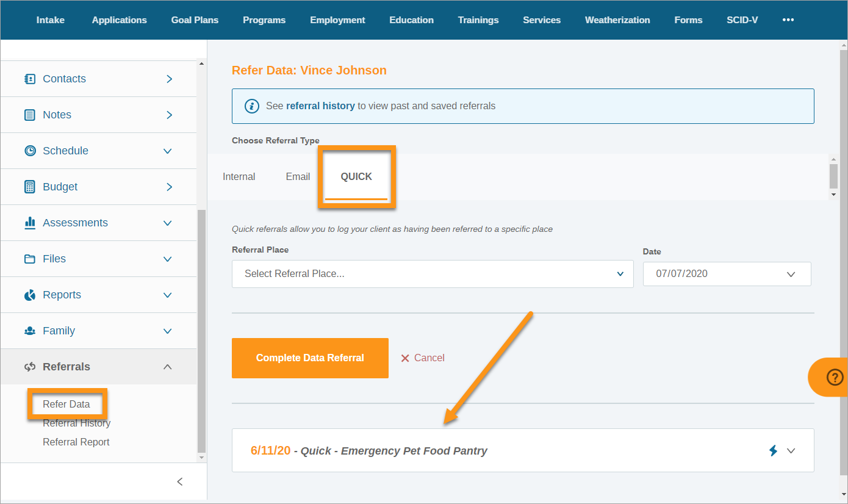This screenshot has height=504, width=848.
Task: Click the Files folder icon
Action: pyautogui.click(x=29, y=259)
